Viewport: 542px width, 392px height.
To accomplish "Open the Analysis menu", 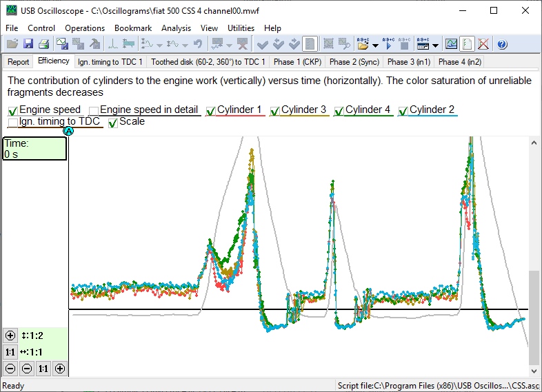I will pos(176,28).
